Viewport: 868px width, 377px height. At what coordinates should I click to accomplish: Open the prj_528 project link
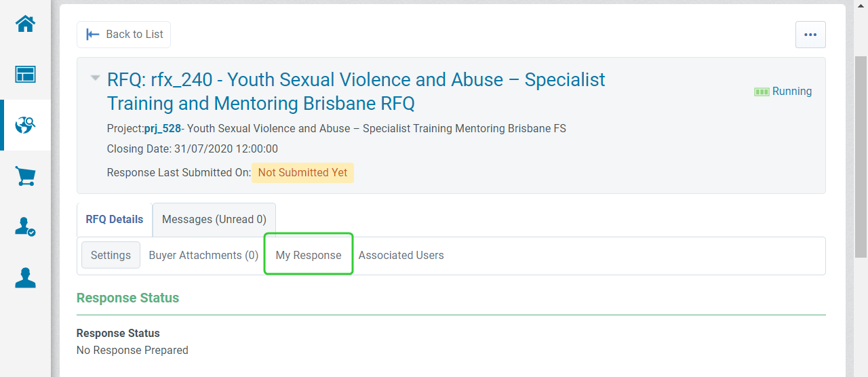(163, 128)
